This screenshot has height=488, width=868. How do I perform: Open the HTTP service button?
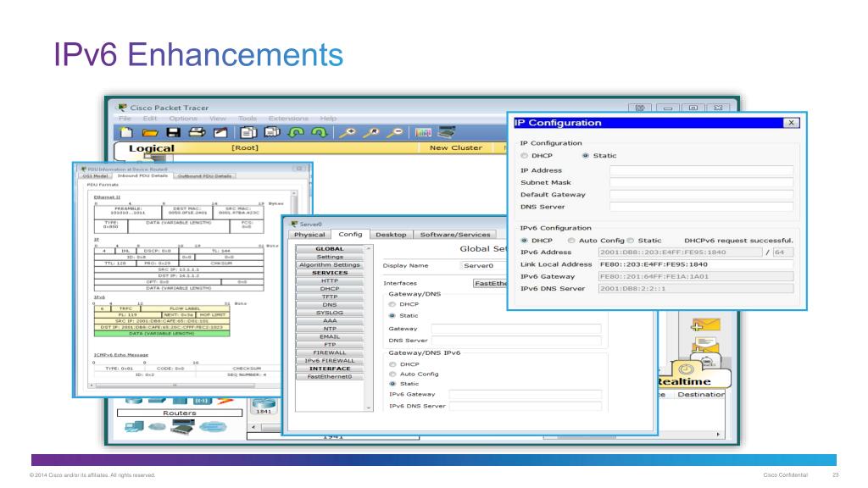point(330,280)
